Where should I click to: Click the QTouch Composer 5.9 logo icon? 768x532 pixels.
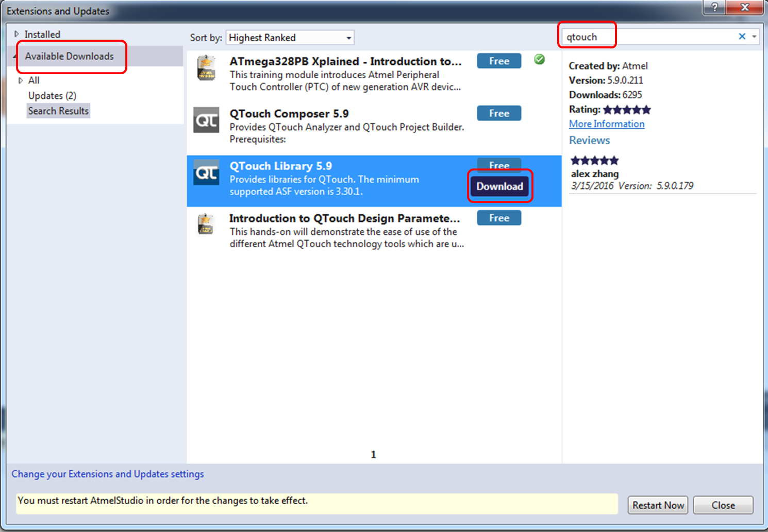pos(206,120)
